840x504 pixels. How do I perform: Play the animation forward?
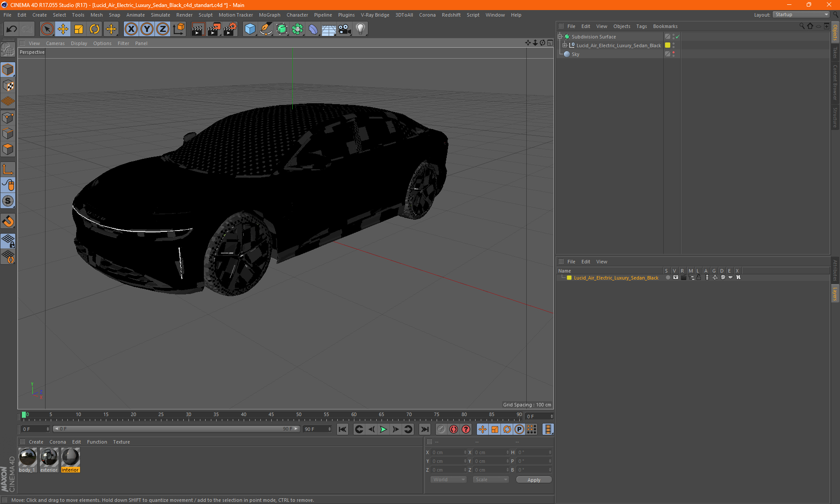pyautogui.click(x=383, y=429)
